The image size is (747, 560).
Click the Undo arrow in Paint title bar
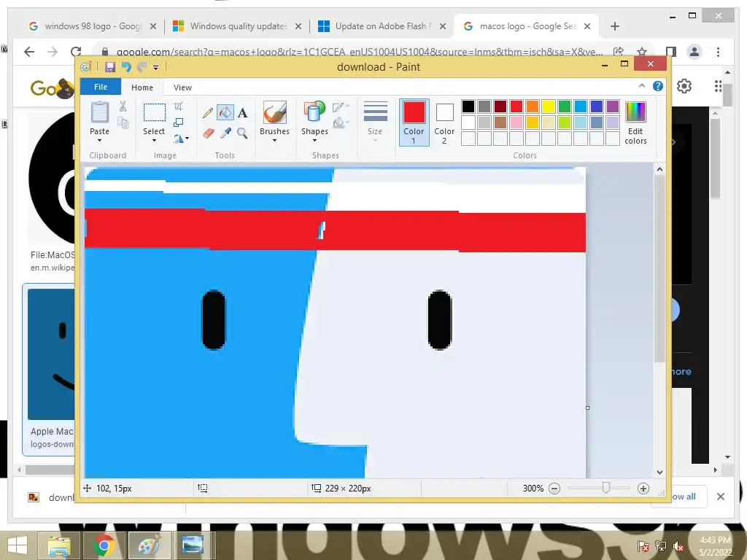coord(126,67)
